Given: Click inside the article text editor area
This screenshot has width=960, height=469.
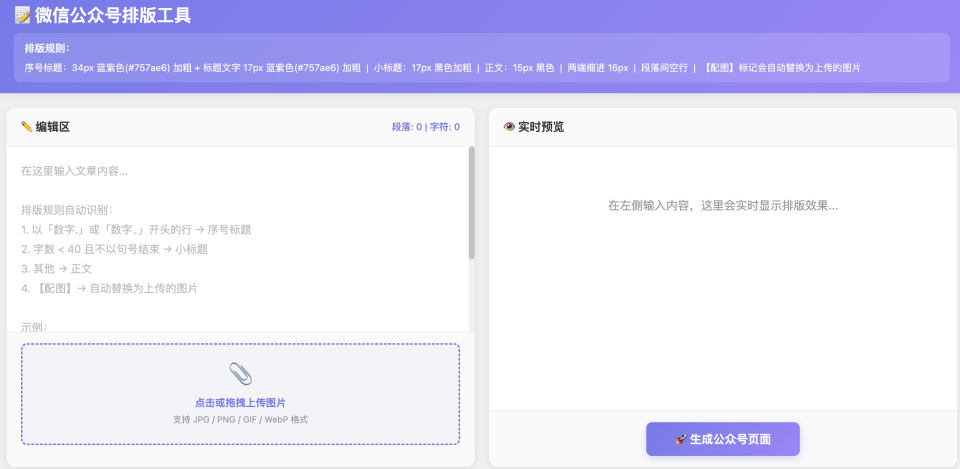Looking at the screenshot, I should click(x=238, y=239).
